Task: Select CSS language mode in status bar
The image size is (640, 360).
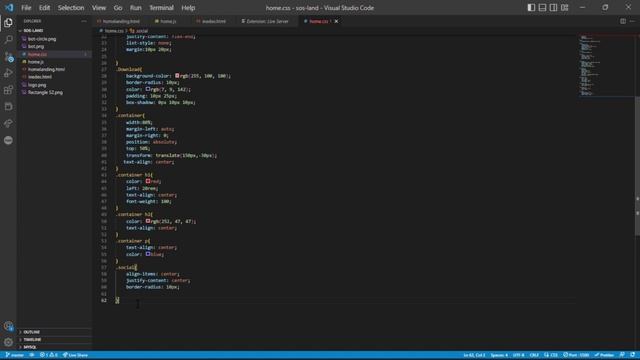Action: (551, 355)
